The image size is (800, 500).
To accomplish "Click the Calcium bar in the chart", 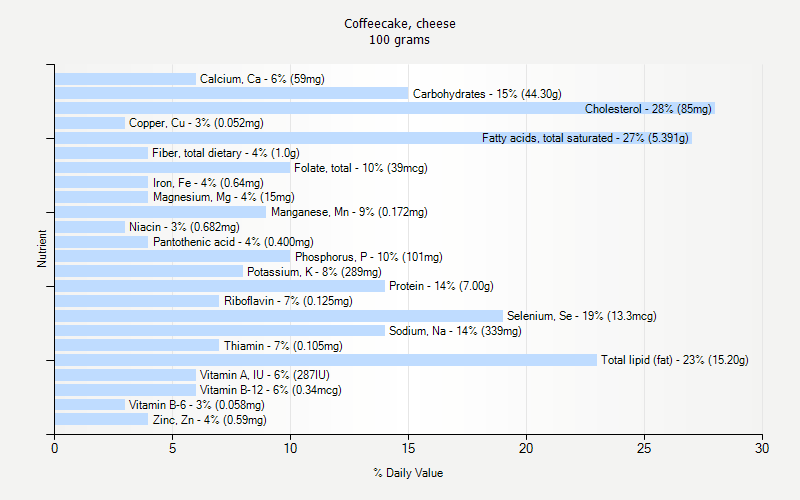I will tap(126, 79).
